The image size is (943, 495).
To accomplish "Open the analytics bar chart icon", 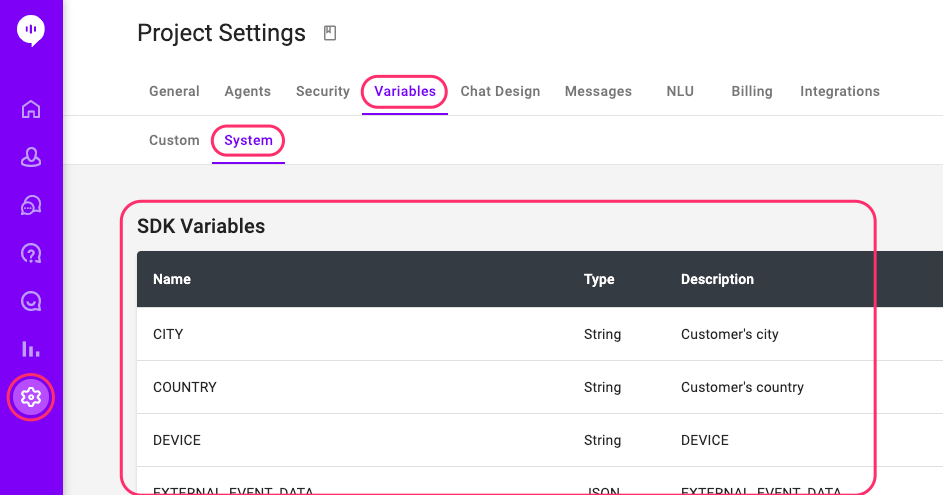I will (x=31, y=349).
